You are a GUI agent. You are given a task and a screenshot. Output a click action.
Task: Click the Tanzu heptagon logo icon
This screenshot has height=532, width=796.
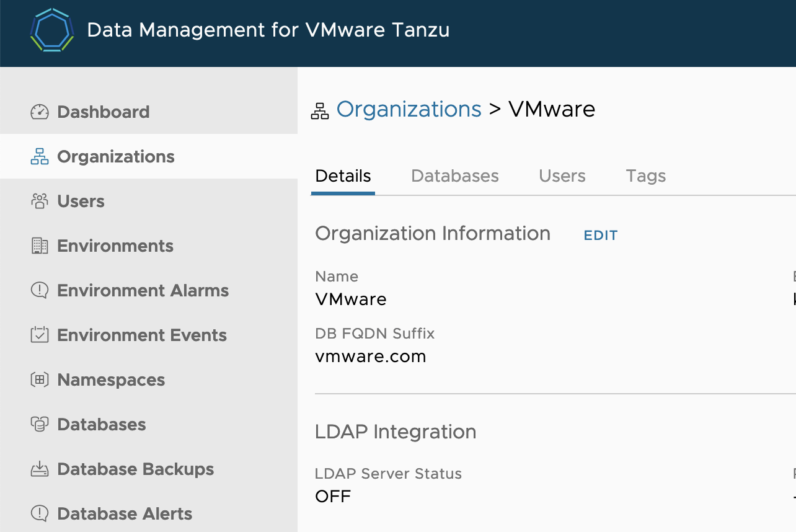click(x=52, y=30)
